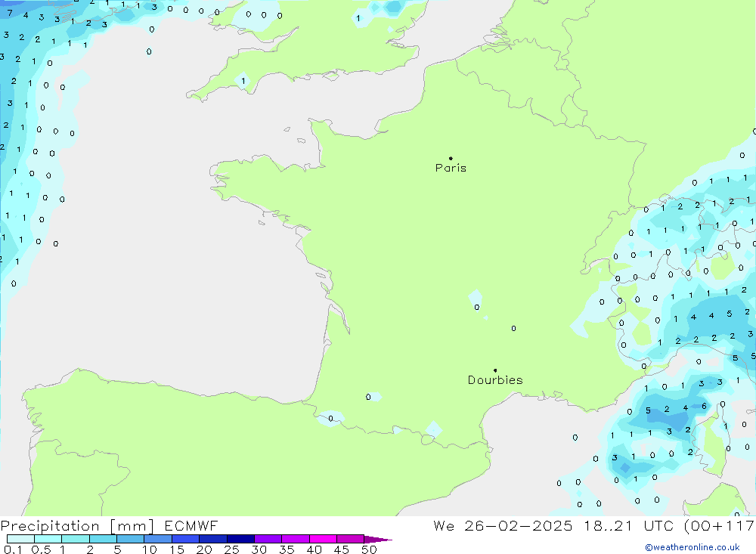Click the '10' legend scale label

coord(150,549)
